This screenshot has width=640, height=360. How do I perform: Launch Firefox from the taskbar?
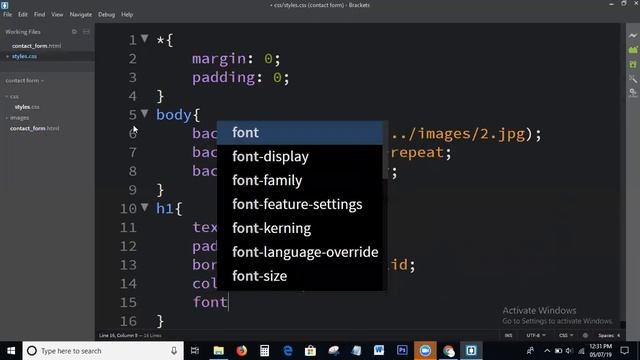pos(241,351)
